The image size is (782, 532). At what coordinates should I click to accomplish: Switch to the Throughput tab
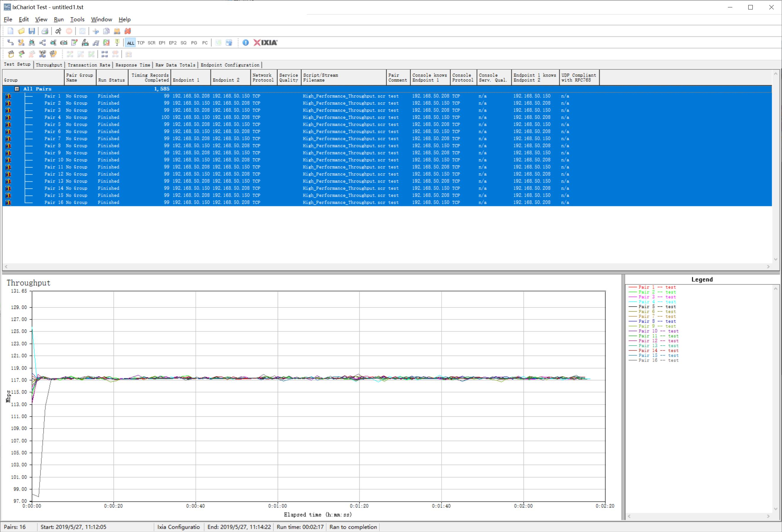(49, 65)
